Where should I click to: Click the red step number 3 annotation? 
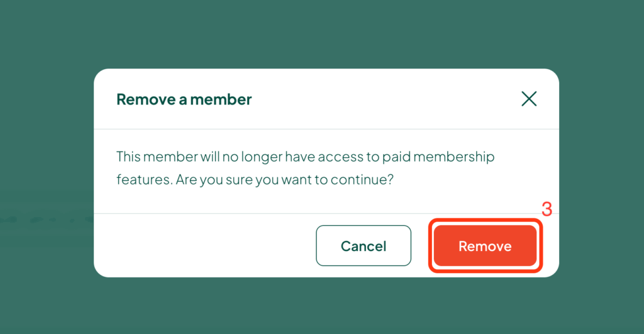point(547,209)
